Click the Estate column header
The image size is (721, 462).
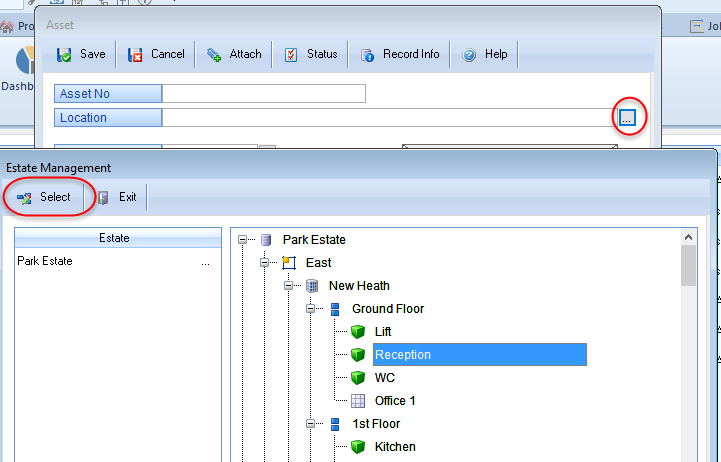pos(118,238)
